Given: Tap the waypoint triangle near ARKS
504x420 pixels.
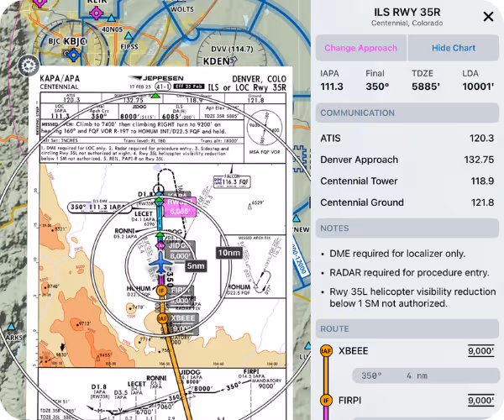Looking at the screenshot, I should 12,327.
